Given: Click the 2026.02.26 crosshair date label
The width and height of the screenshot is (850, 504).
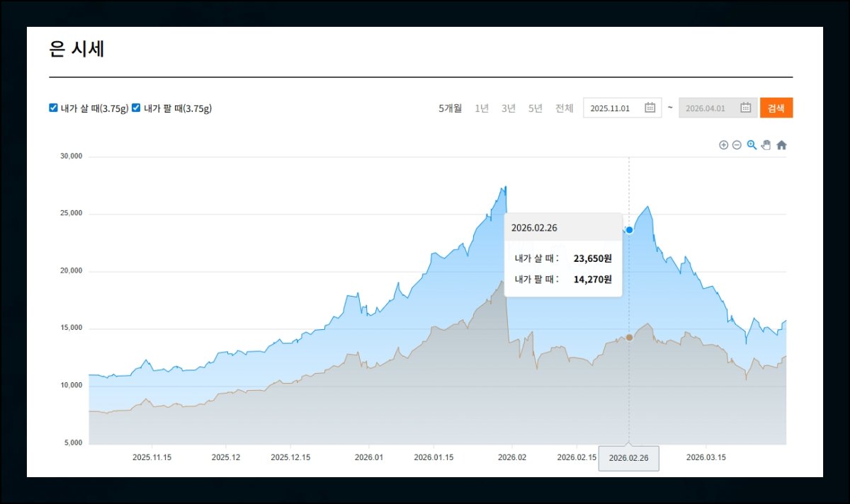Looking at the screenshot, I should click(629, 458).
